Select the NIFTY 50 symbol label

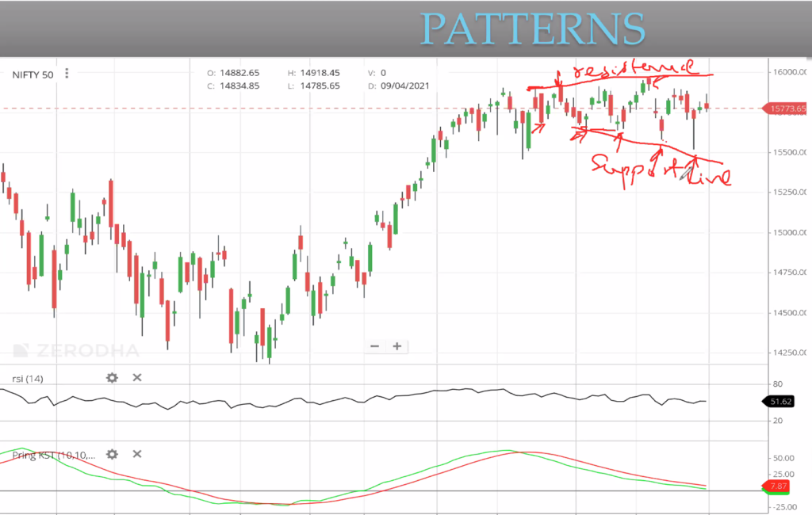[x=33, y=74]
